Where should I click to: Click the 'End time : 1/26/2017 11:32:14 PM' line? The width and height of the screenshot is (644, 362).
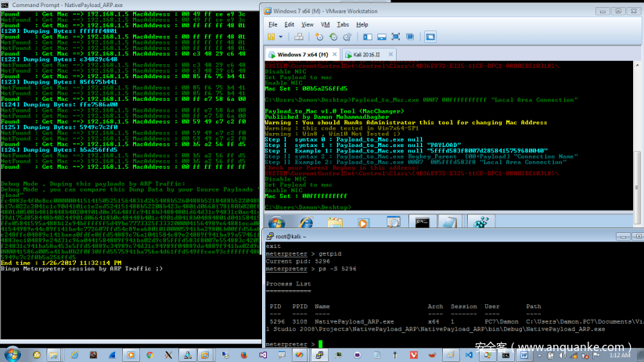pyautogui.click(x=61, y=263)
